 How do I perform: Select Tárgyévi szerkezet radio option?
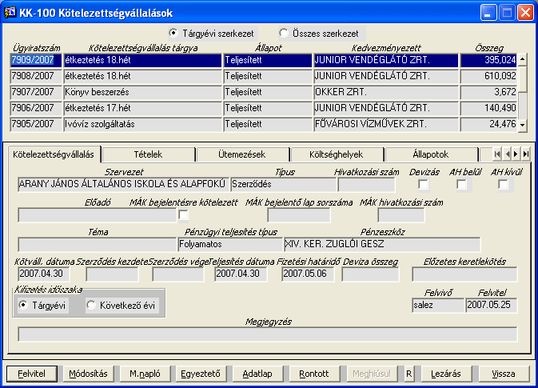(x=173, y=33)
